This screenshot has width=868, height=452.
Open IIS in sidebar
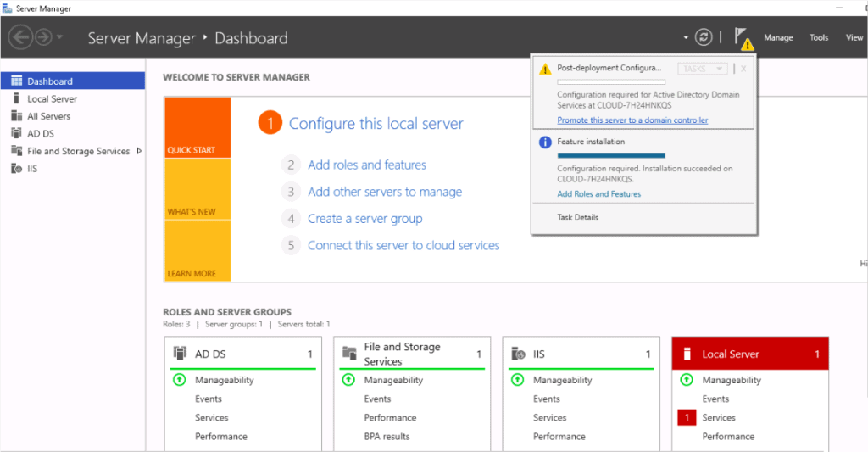click(x=32, y=169)
